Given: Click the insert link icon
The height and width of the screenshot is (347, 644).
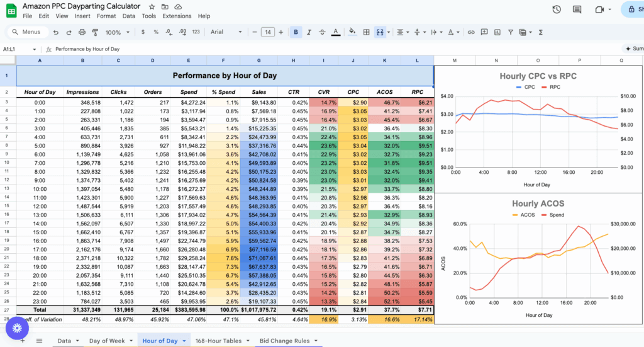Looking at the screenshot, I should point(471,32).
